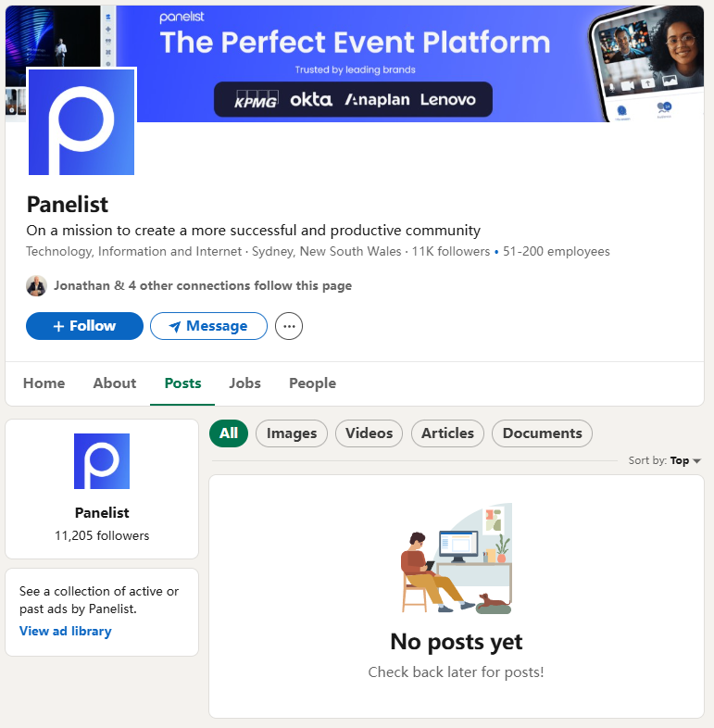Viewport: 714px width, 728px height.
Task: Open the three-dot more options button
Action: point(289,326)
